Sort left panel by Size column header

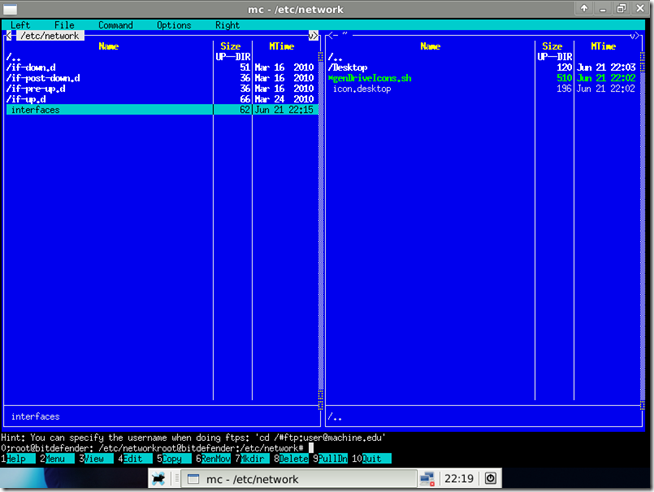point(231,46)
